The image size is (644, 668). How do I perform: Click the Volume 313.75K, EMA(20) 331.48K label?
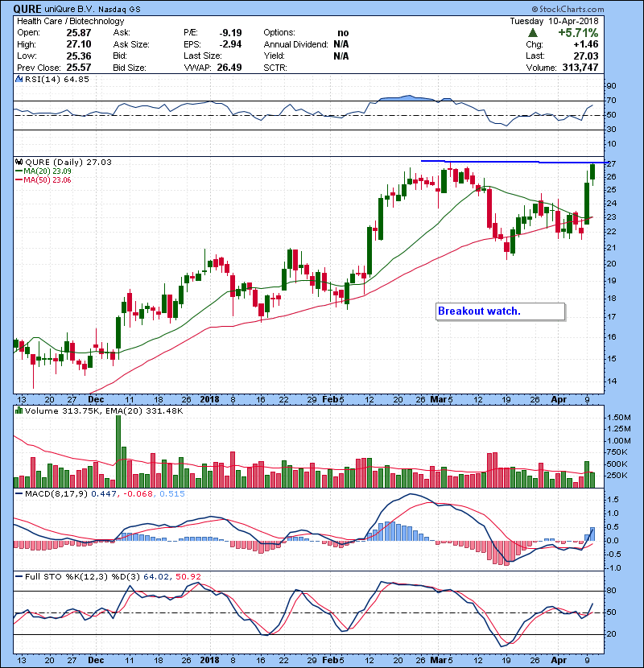[104, 410]
